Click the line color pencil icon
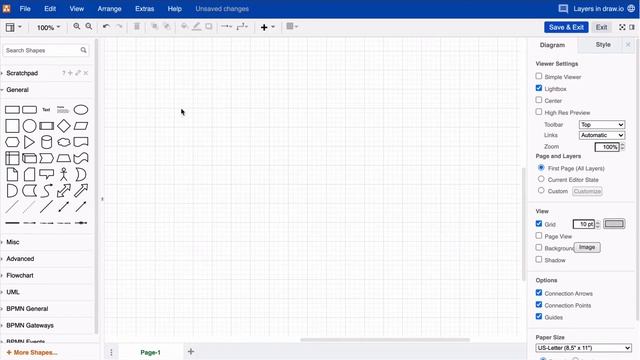 [196, 27]
